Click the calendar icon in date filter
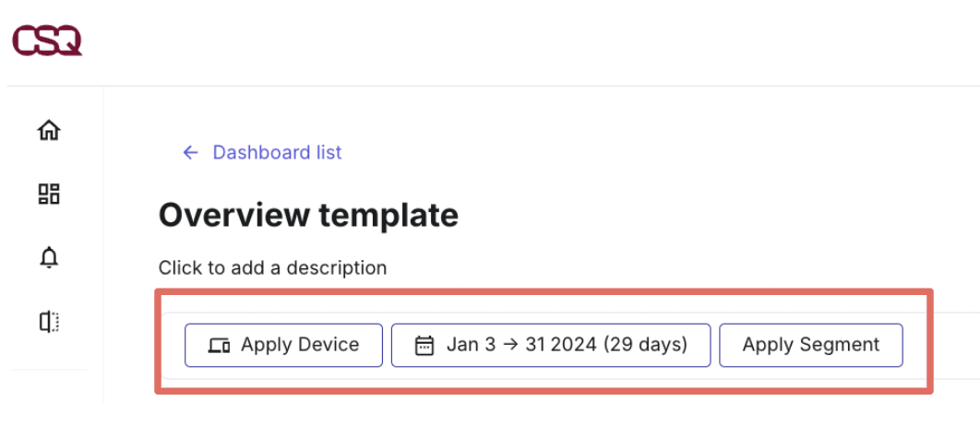 (424, 345)
